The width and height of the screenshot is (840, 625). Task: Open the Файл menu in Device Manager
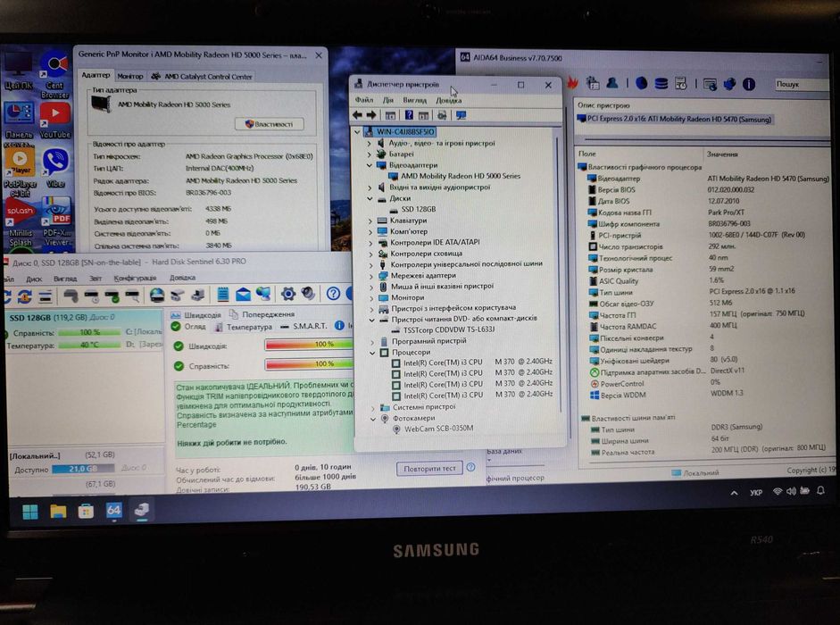pos(363,100)
